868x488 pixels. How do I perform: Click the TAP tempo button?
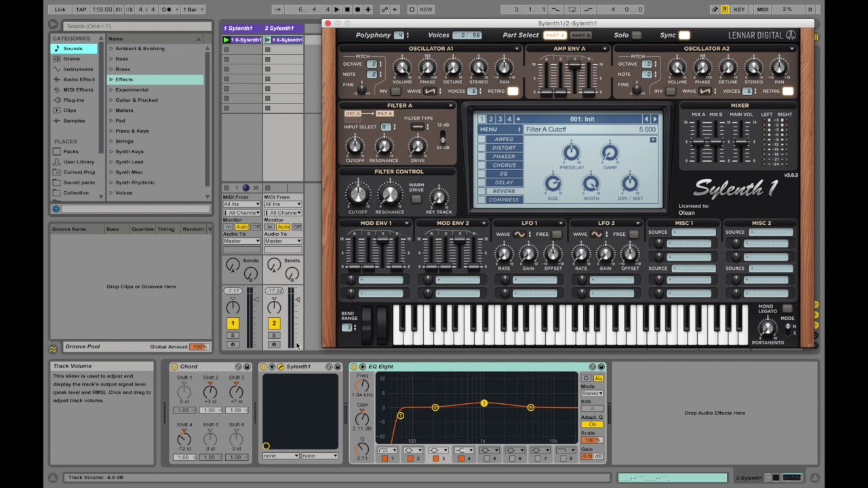click(x=81, y=9)
